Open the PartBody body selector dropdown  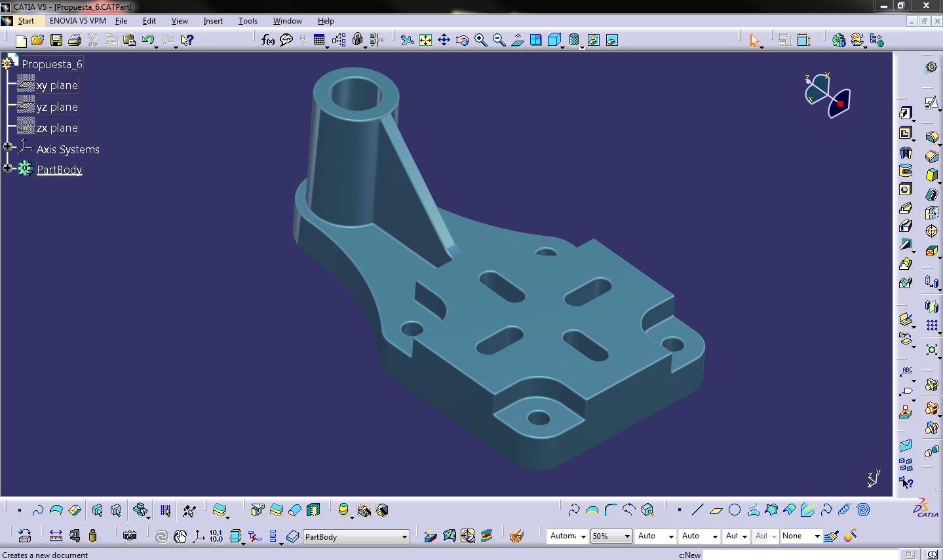(x=404, y=537)
